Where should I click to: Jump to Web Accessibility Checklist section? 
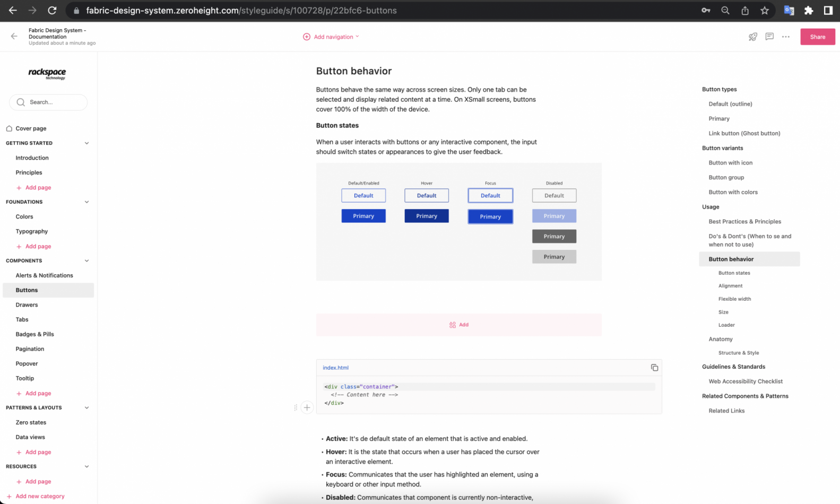(745, 381)
